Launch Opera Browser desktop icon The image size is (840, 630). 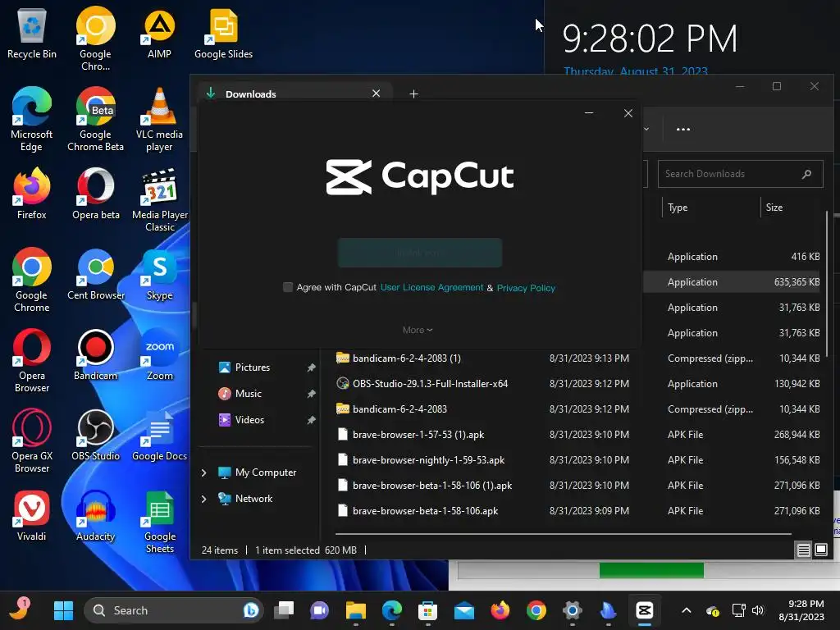(x=32, y=360)
